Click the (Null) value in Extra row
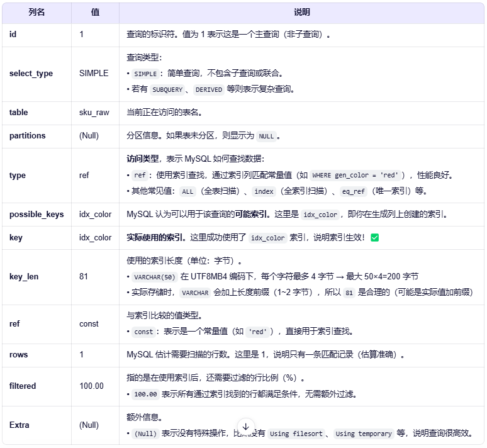Viewport: 487px width, 448px height. [x=89, y=425]
